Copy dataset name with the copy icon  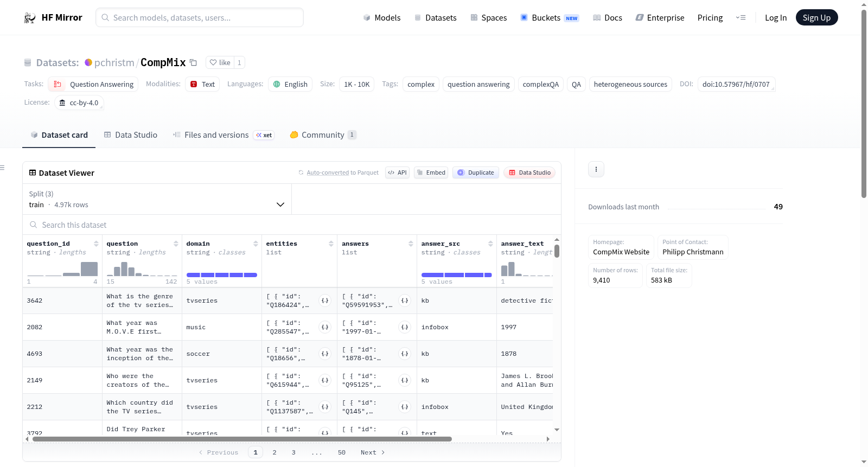pos(193,62)
